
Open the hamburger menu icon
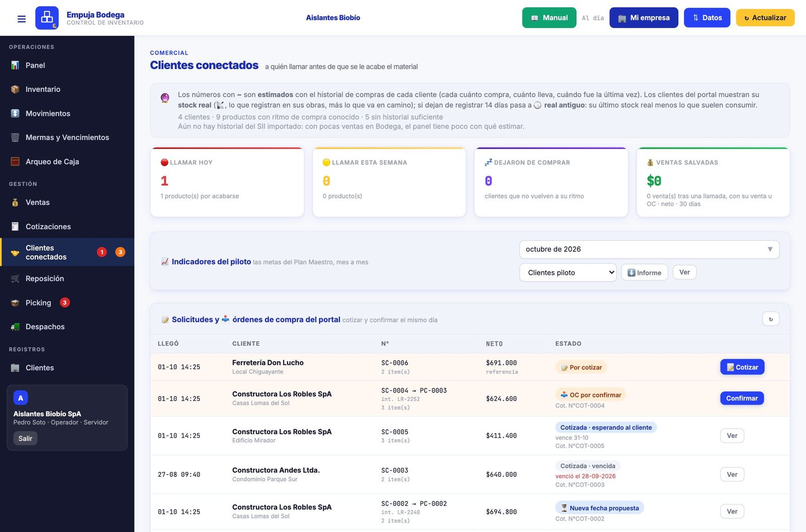(x=22, y=19)
